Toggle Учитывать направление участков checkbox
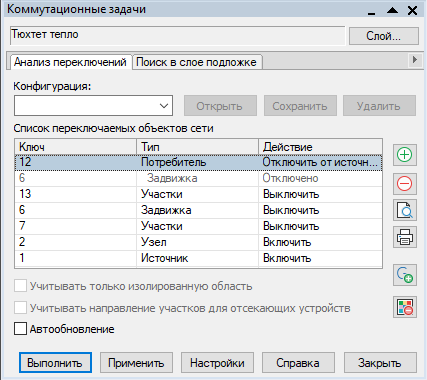 pos(20,308)
